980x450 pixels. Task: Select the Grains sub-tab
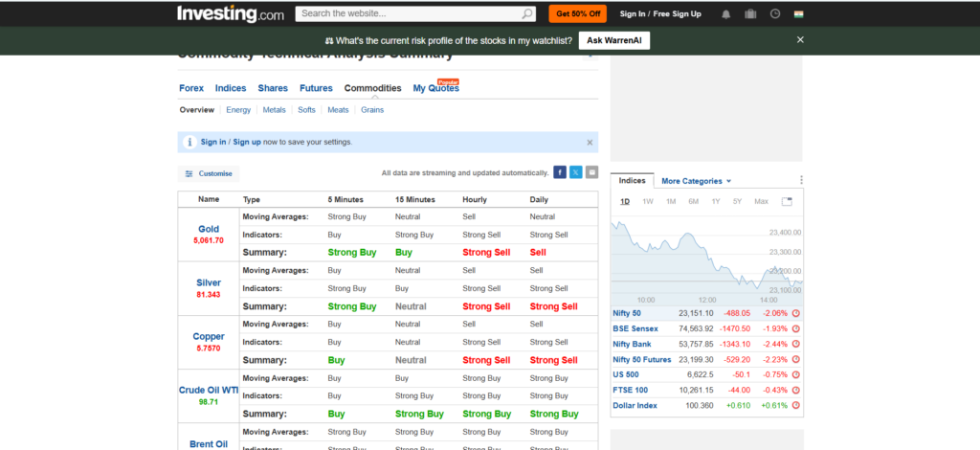pos(372,110)
